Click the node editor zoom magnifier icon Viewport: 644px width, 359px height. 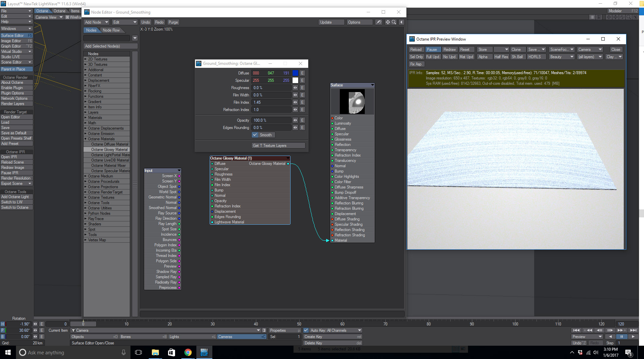[394, 22]
